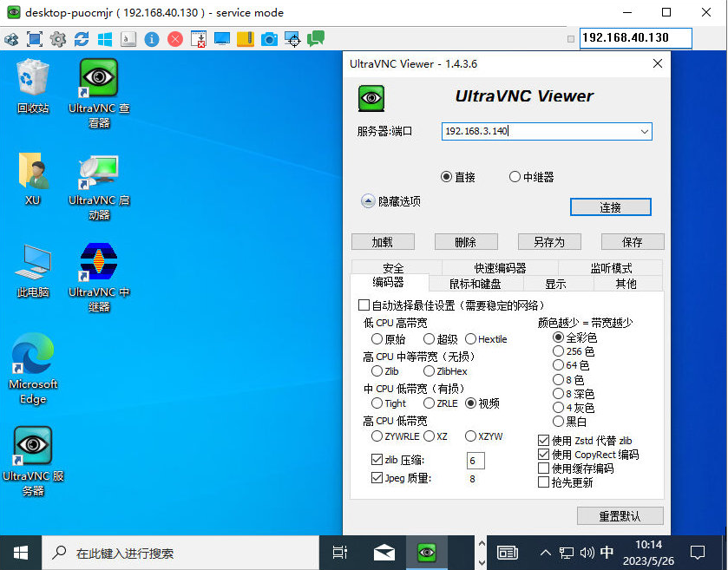The width and height of the screenshot is (728, 570).
Task: Open Task View icon on taskbar
Action: click(x=340, y=553)
